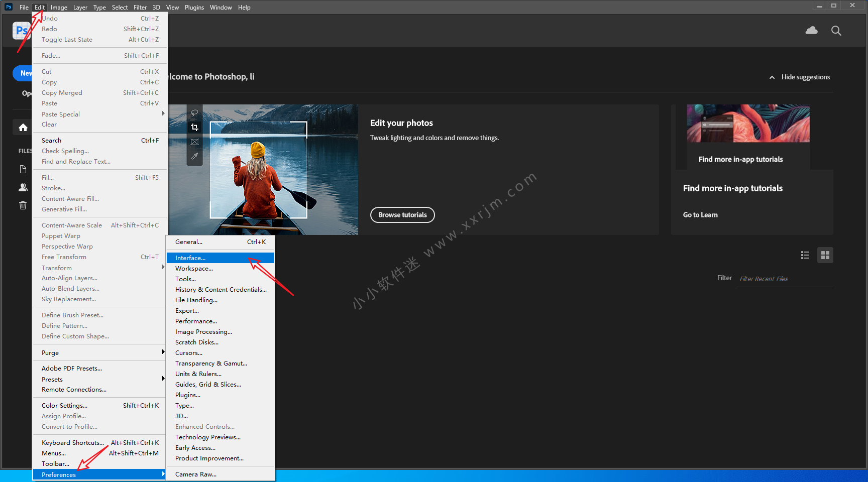Choose Image Processing... preferences

[220, 331]
